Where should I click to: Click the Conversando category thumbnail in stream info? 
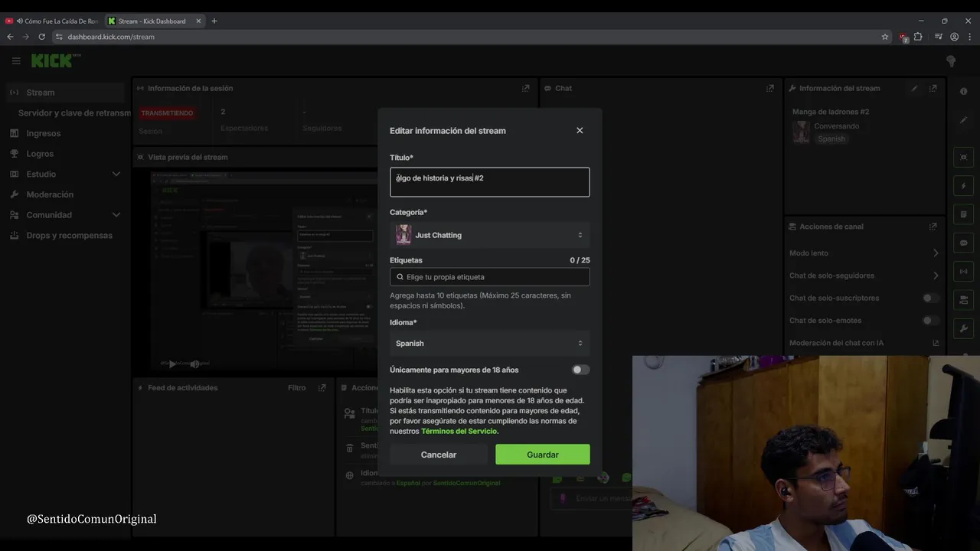point(801,132)
